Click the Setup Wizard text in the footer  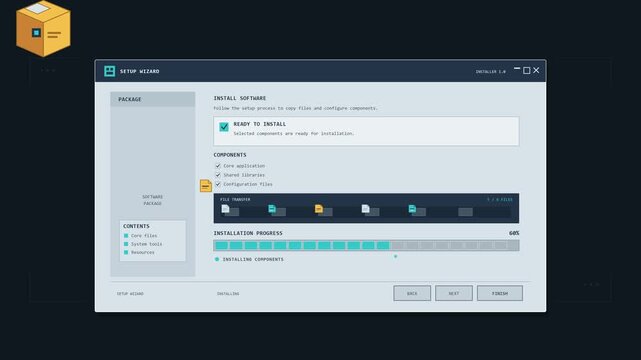[130, 293]
